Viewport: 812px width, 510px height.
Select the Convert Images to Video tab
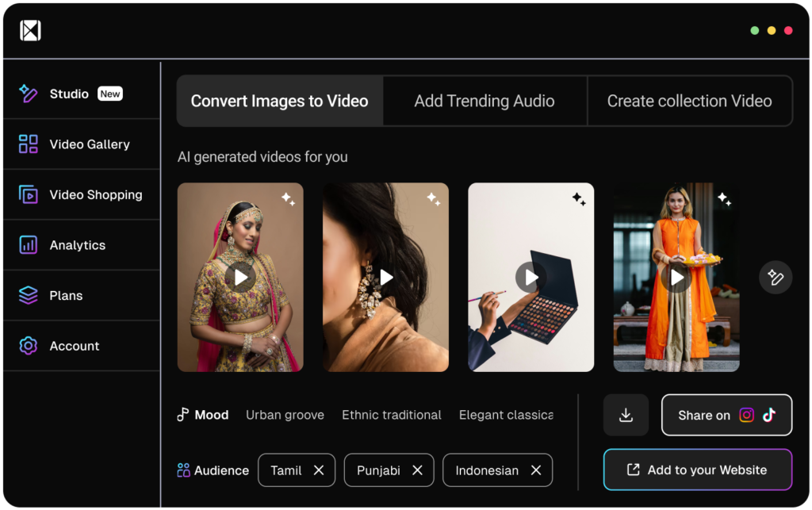[279, 101]
